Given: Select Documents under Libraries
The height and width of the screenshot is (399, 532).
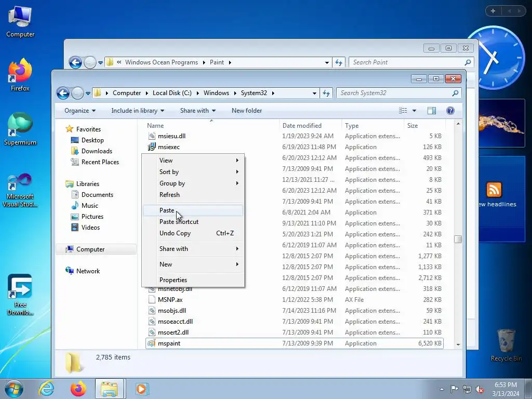Looking at the screenshot, I should 97,195.
